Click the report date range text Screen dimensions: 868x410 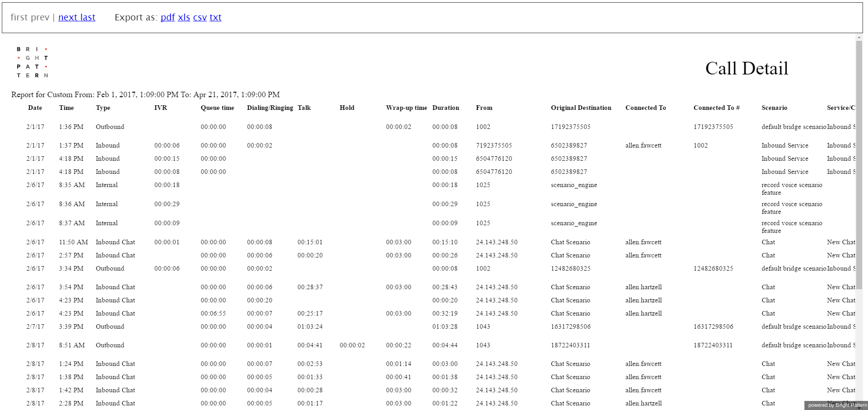(145, 94)
